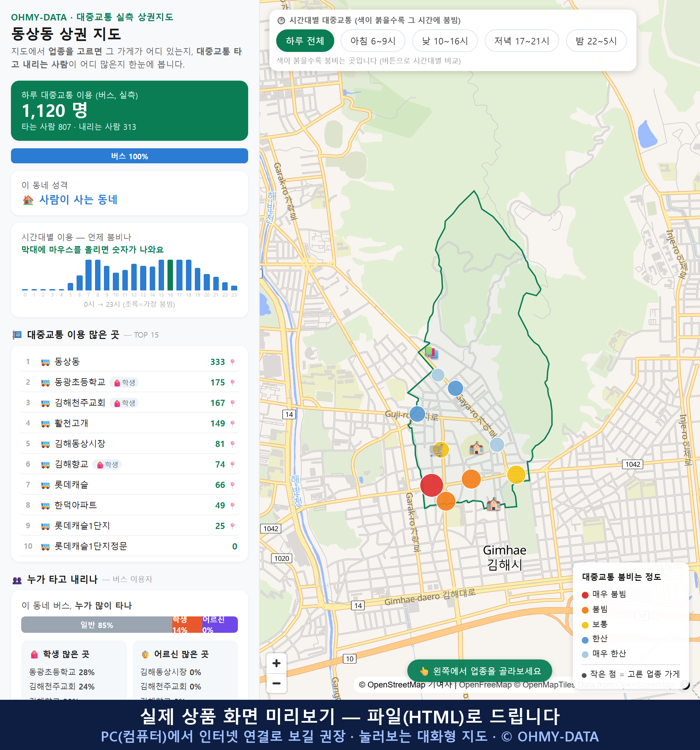The width and height of the screenshot is (700, 750).
Task: Zoom in the map with plus button
Action: pos(276,663)
